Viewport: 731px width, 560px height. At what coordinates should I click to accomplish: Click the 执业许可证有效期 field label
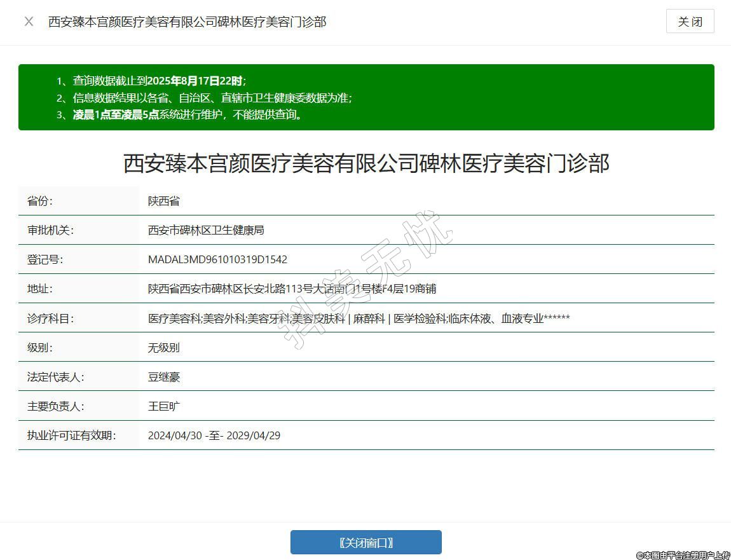[71, 435]
